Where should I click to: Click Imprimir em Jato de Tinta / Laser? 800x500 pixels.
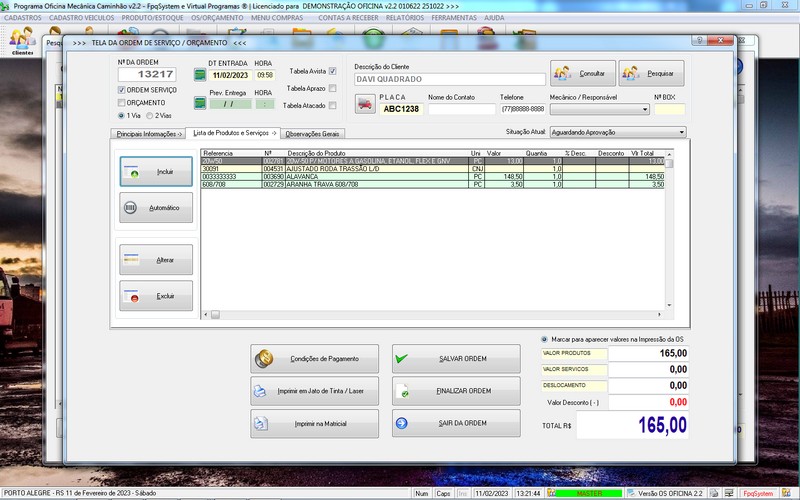315,391
